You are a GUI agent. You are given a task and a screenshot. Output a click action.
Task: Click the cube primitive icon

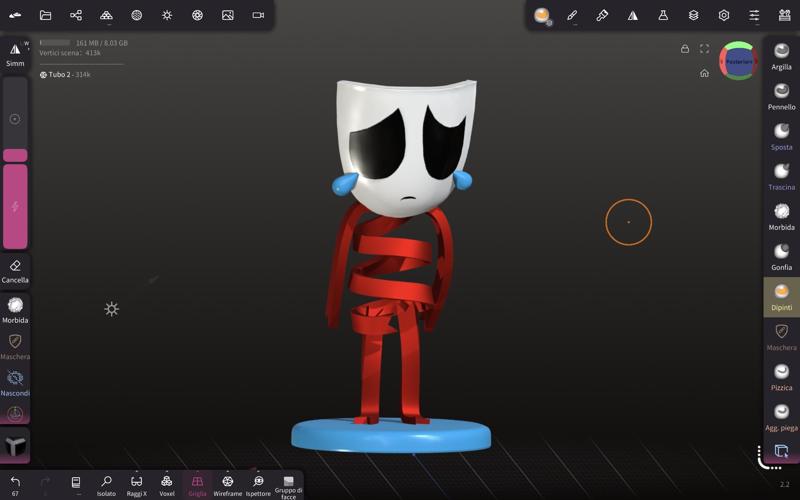[15, 446]
